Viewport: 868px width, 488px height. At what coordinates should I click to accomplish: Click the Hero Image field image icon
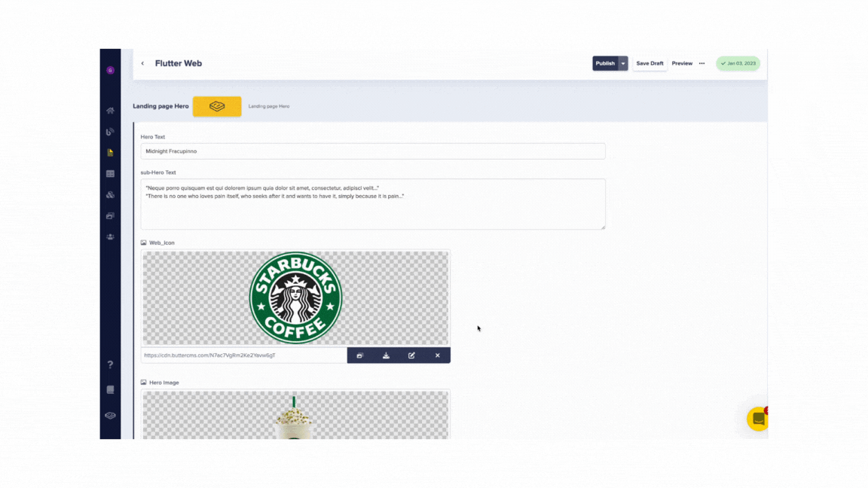pyautogui.click(x=143, y=383)
